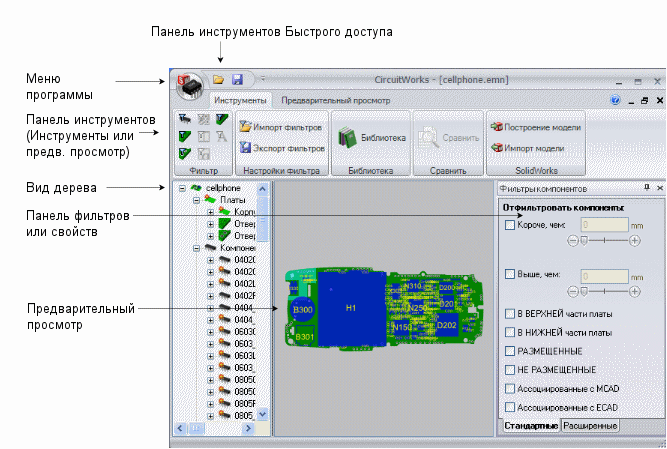Click the Выше, чем slider track

(x=604, y=291)
